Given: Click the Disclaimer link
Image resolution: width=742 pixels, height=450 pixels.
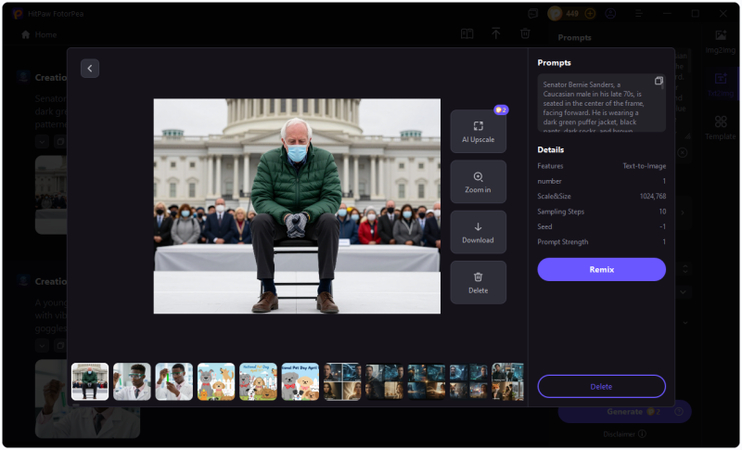Looking at the screenshot, I should [x=625, y=434].
